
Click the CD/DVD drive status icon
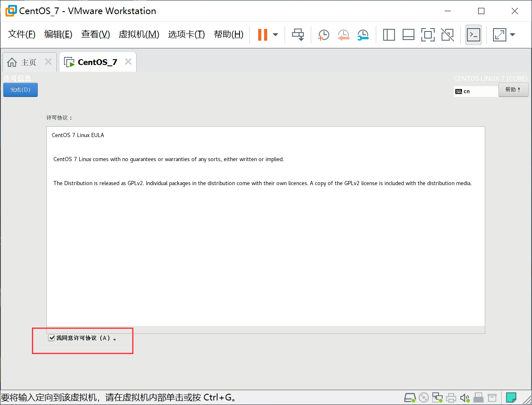(x=424, y=398)
